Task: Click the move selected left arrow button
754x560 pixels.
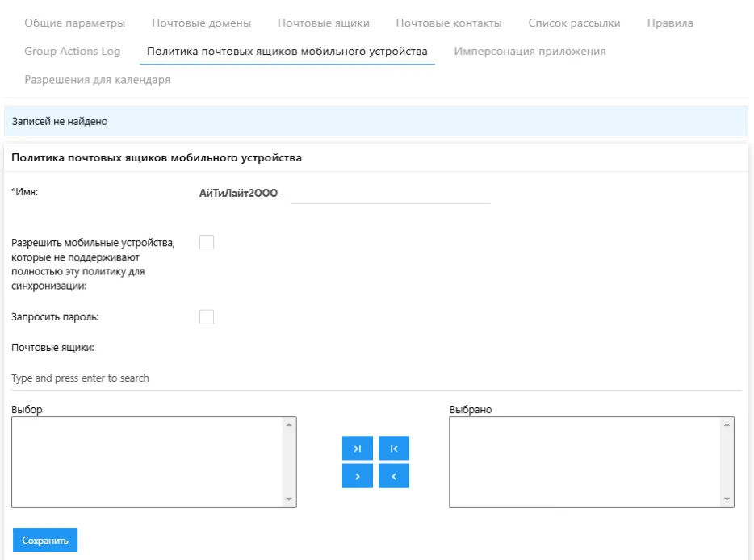Action: tap(394, 476)
